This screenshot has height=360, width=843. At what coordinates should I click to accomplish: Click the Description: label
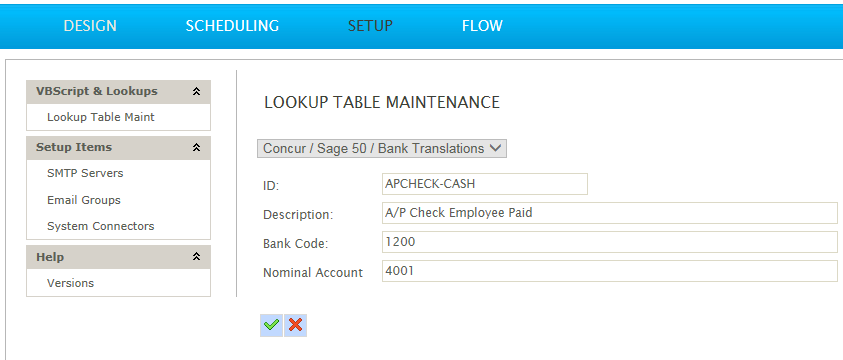[298, 215]
